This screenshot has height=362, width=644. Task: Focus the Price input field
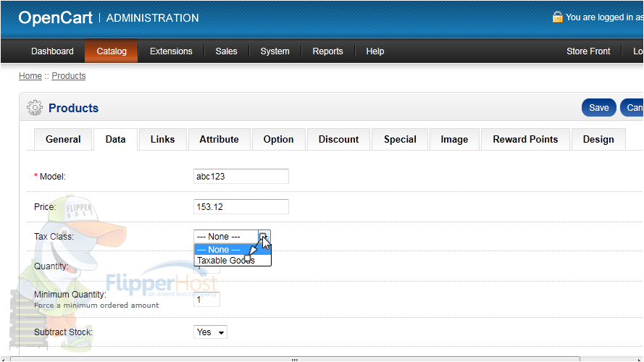pyautogui.click(x=241, y=207)
